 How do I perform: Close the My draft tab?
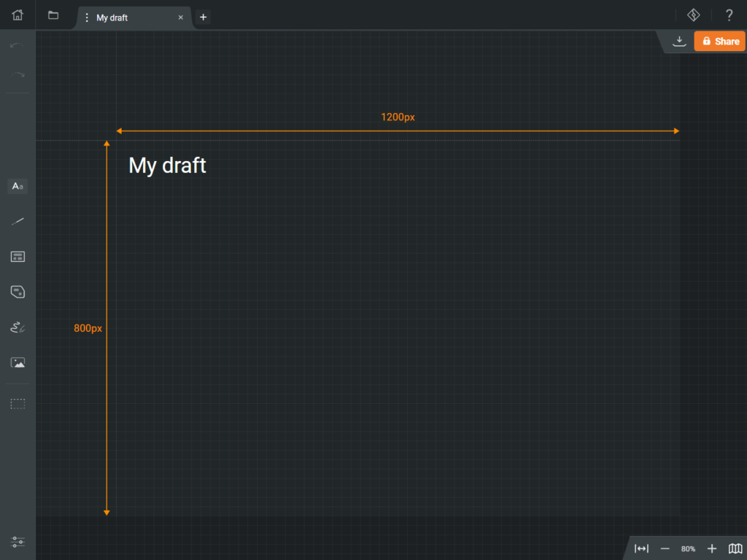181,17
